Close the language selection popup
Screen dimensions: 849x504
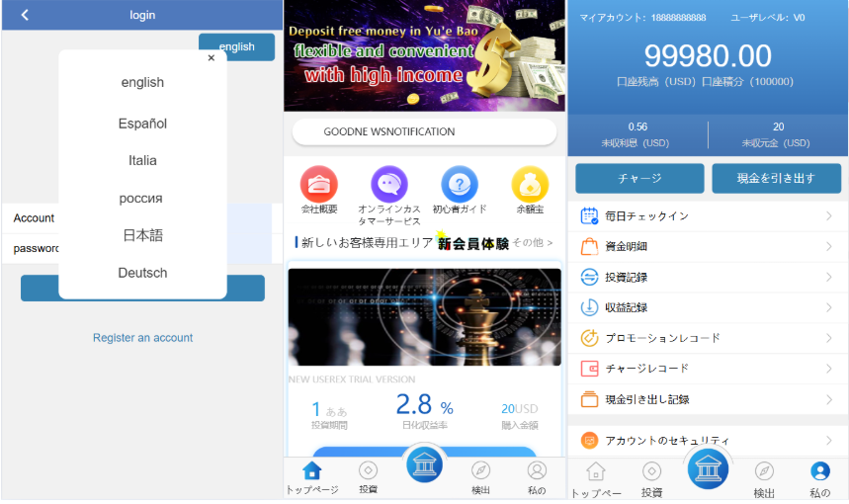[x=212, y=58]
